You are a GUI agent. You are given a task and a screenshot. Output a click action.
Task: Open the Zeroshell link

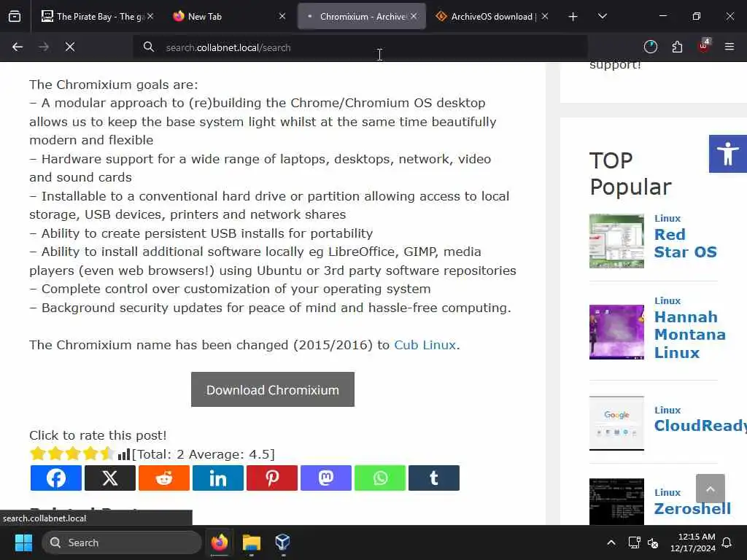click(x=692, y=508)
